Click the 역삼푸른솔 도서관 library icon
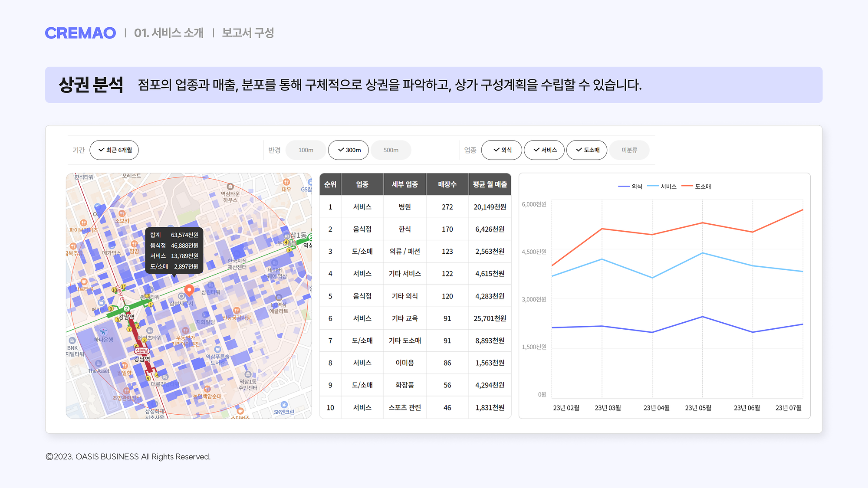 [x=217, y=349]
